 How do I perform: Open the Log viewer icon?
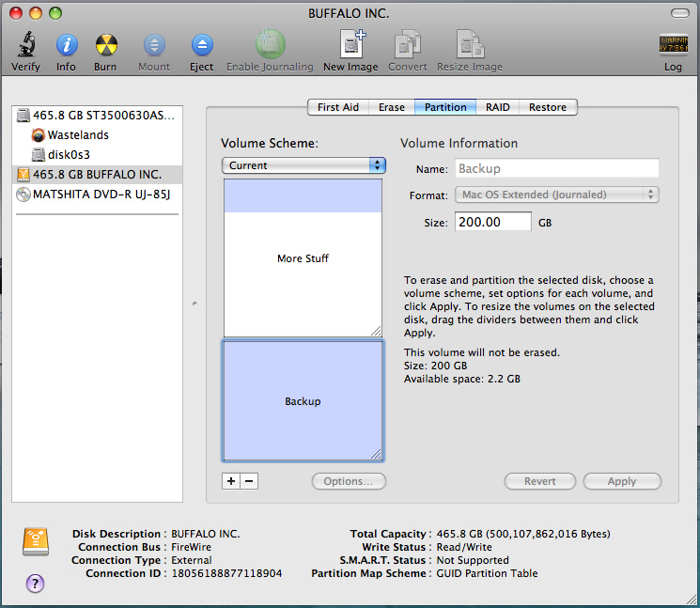[673, 45]
